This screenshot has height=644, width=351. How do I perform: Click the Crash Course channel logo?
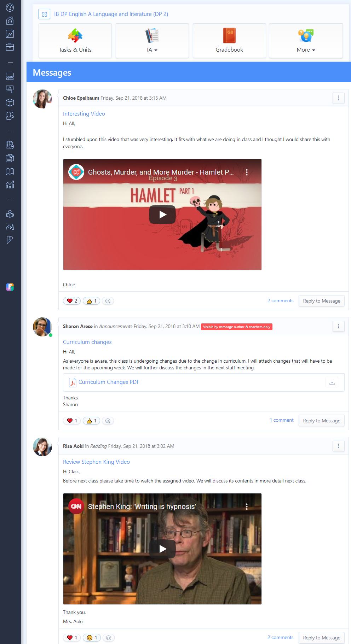click(76, 172)
